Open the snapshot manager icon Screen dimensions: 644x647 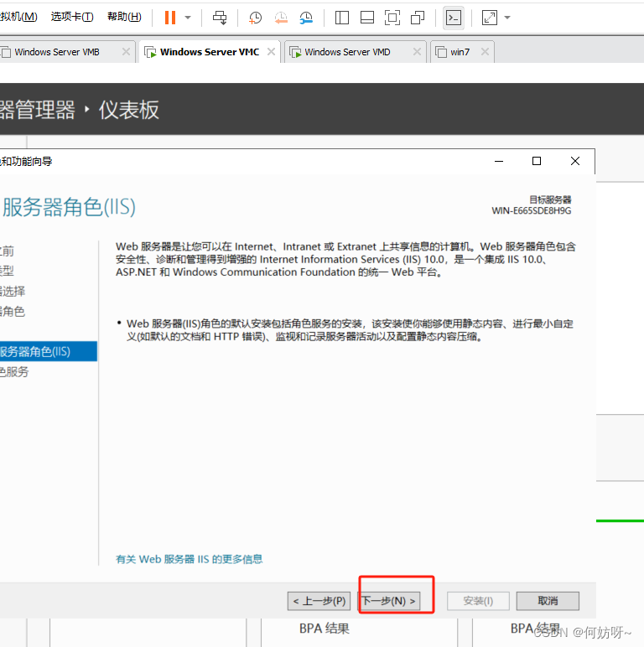(307, 18)
